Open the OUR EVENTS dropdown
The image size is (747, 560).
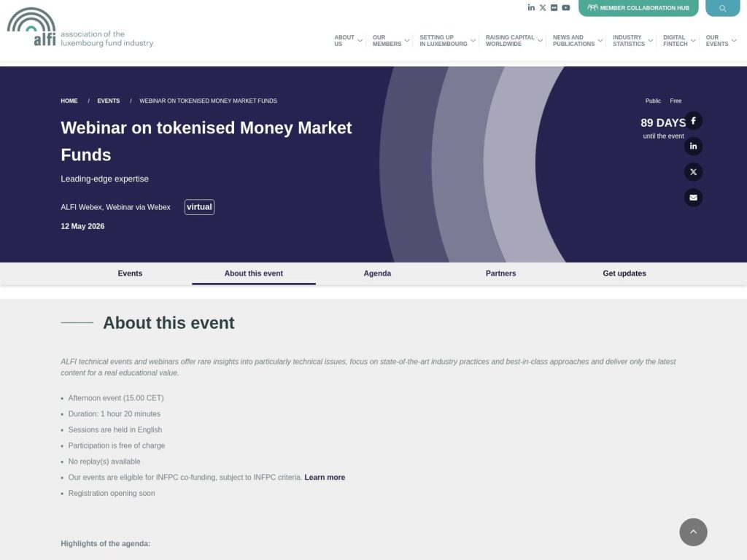(x=717, y=40)
